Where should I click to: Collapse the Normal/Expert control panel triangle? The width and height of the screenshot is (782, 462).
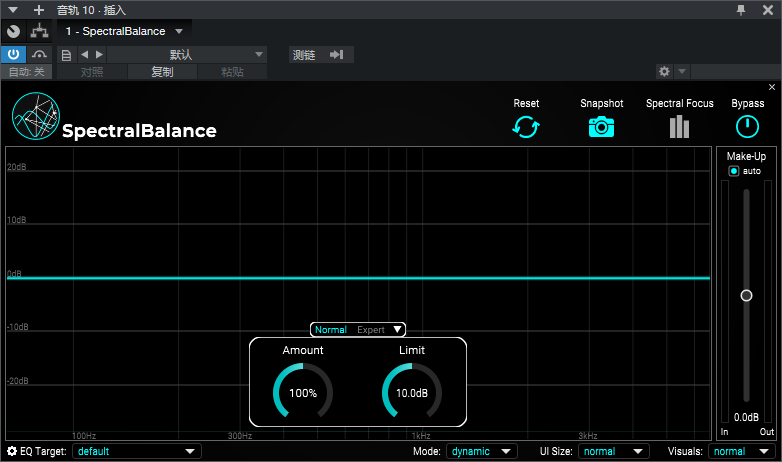pyautogui.click(x=397, y=329)
